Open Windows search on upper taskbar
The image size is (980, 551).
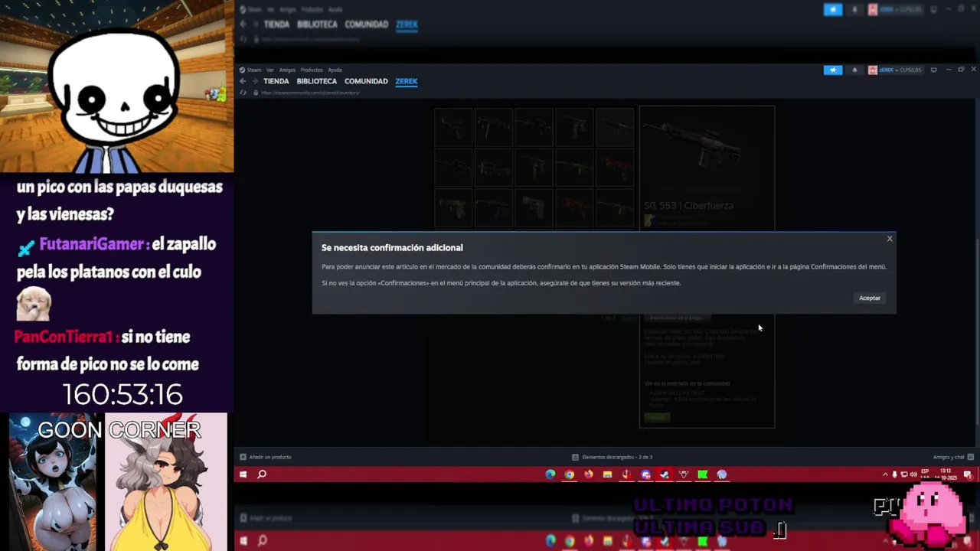click(x=262, y=474)
